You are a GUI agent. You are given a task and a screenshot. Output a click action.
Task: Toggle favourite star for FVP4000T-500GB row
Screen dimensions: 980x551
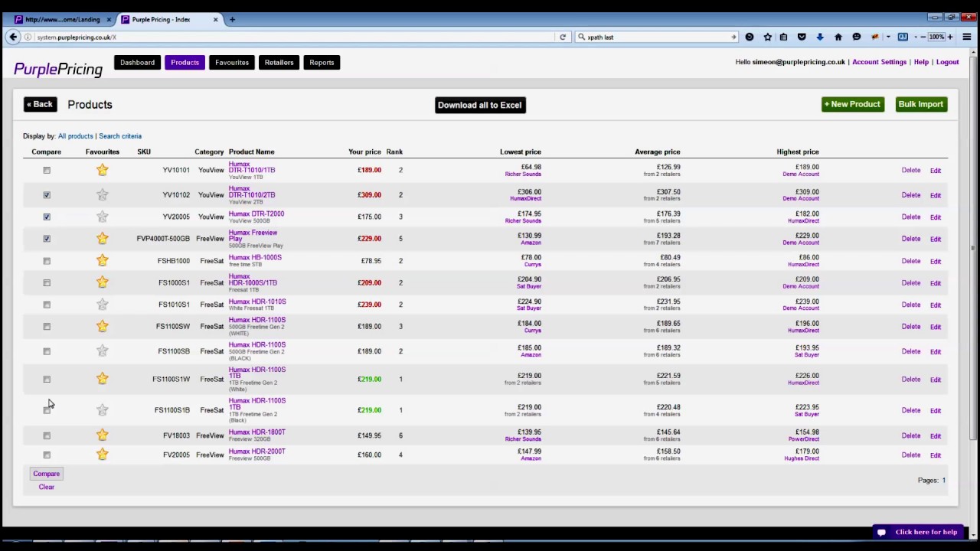(103, 239)
